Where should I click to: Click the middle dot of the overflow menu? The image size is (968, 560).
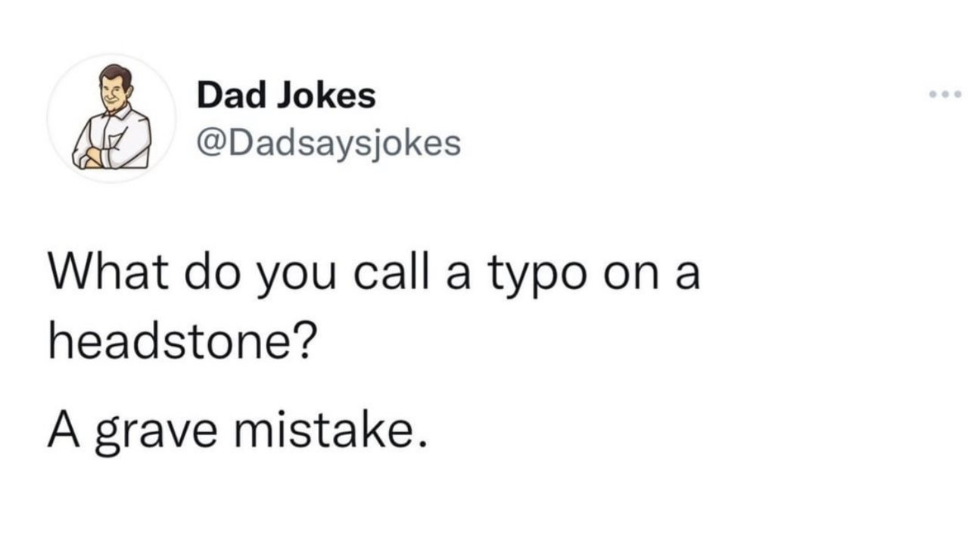point(946,95)
